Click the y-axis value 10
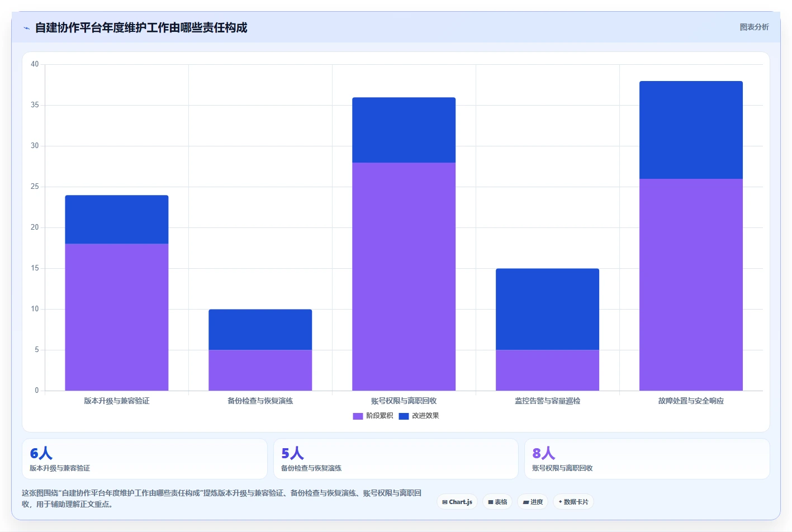Screen dimensions: 792x532 point(35,309)
